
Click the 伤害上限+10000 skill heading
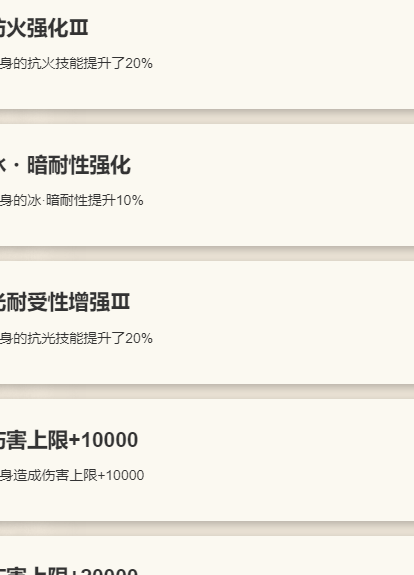(x=69, y=440)
